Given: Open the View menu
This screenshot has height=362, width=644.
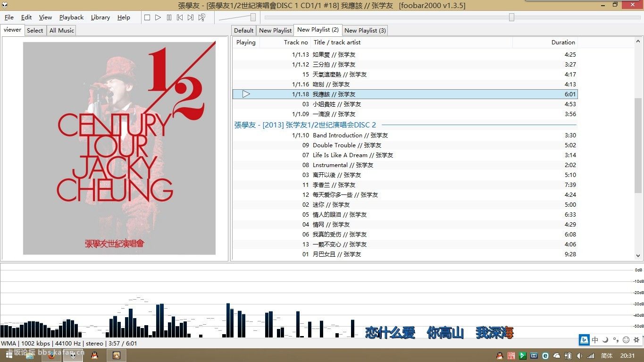Looking at the screenshot, I should coord(45,17).
